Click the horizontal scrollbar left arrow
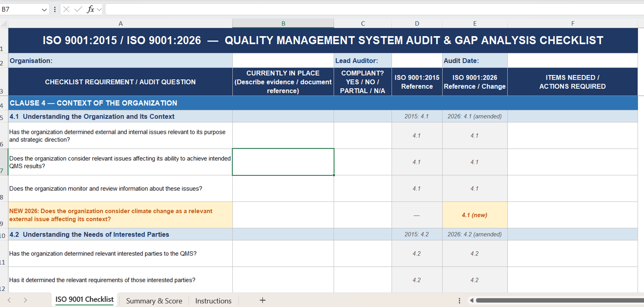Image resolution: width=644 pixels, height=307 pixels. point(471,300)
